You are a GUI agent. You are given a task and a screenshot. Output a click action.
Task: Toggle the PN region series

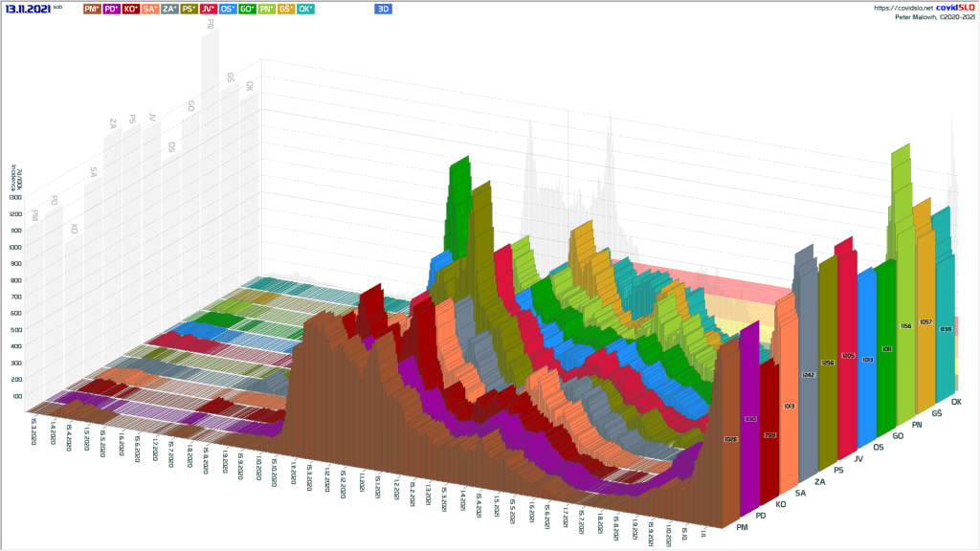(267, 9)
